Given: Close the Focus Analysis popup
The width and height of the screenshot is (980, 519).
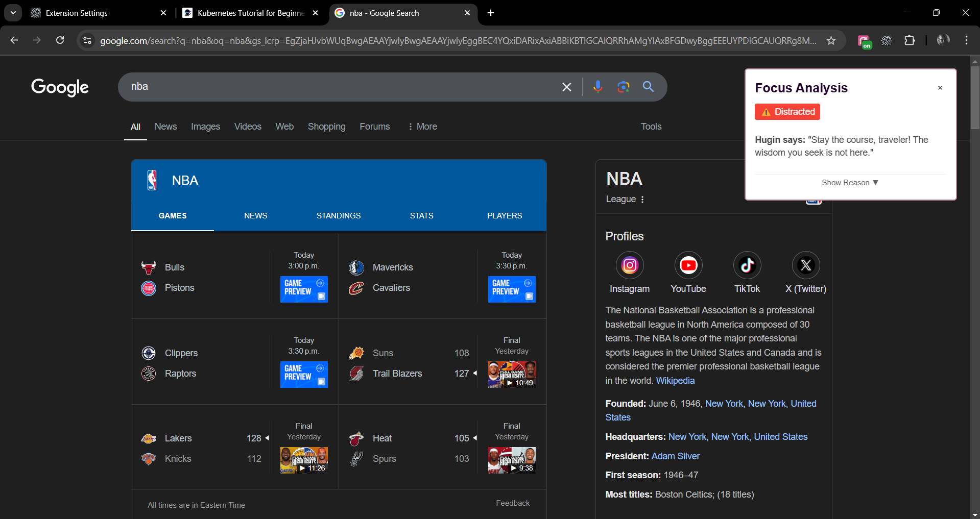Looking at the screenshot, I should pyautogui.click(x=940, y=88).
